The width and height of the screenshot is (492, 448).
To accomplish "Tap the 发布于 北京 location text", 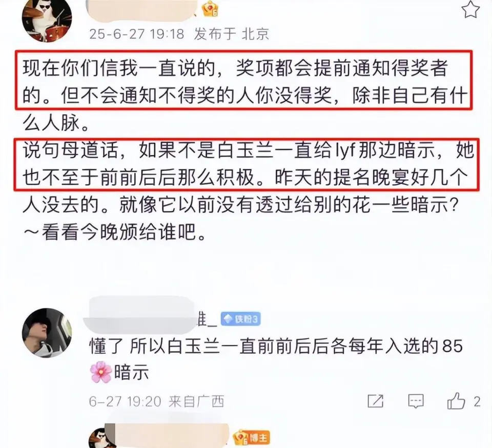I will pyautogui.click(x=232, y=34).
